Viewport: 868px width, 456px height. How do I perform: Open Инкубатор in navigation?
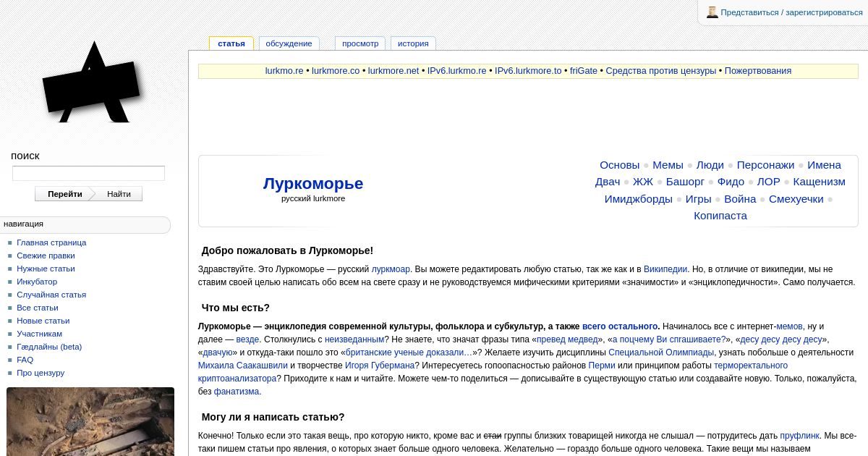click(x=37, y=282)
